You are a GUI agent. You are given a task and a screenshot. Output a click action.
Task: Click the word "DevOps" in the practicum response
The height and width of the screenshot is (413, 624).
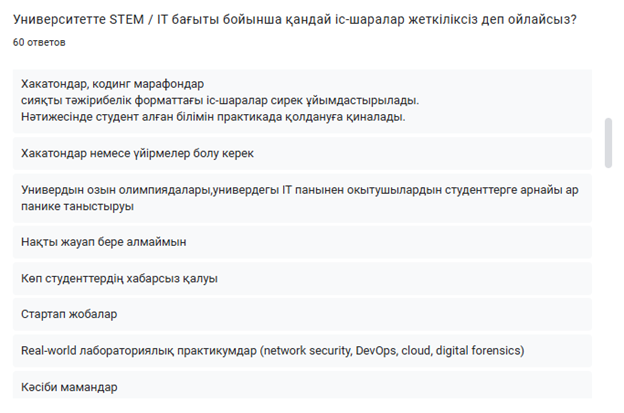coord(385,351)
